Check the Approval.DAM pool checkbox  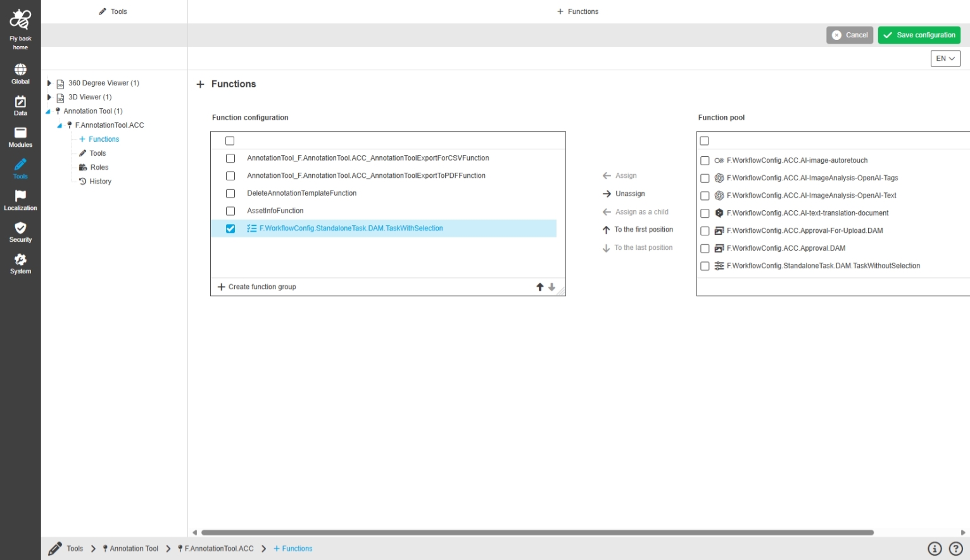pos(705,249)
